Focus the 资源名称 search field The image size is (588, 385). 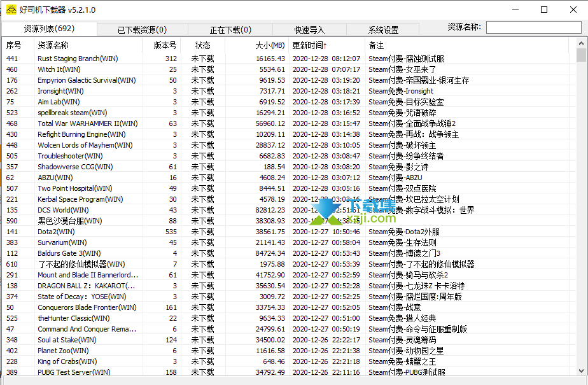(x=534, y=27)
